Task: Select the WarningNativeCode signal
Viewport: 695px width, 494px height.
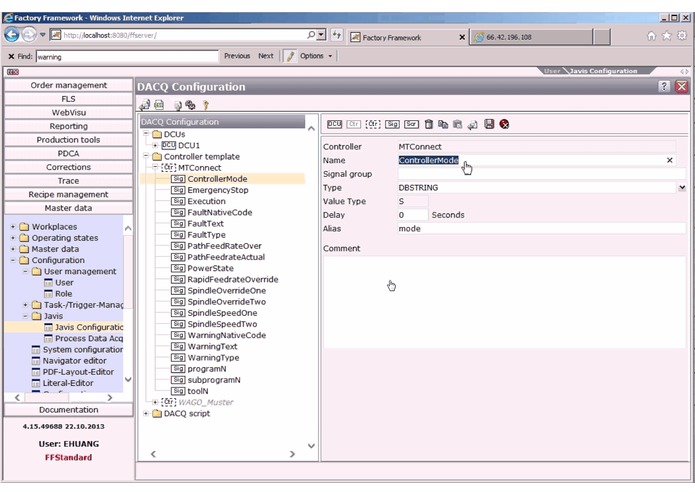Action: point(226,335)
